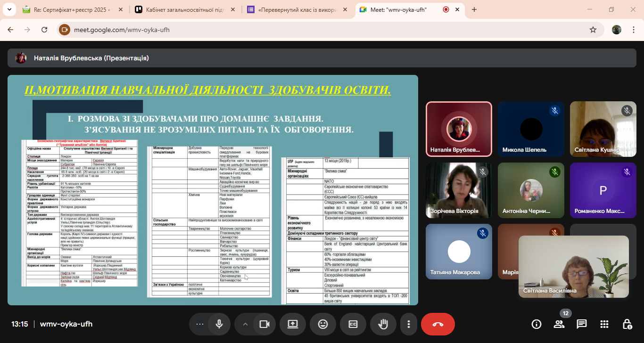Open the chat with everyone panel

pyautogui.click(x=582, y=324)
